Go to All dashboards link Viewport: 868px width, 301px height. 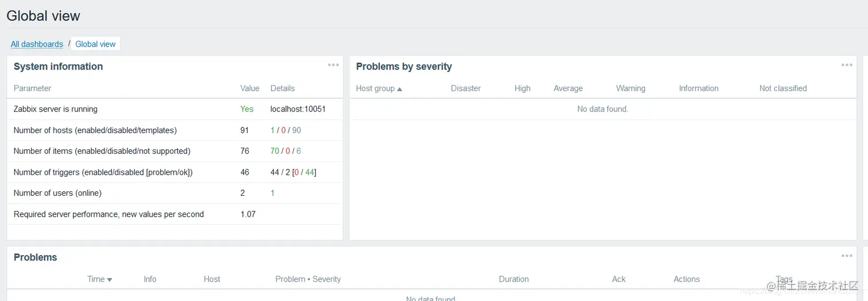point(37,44)
